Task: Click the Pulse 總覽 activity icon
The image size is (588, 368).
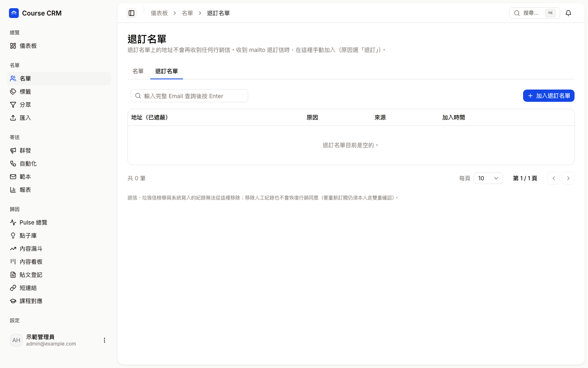Action: click(x=13, y=222)
